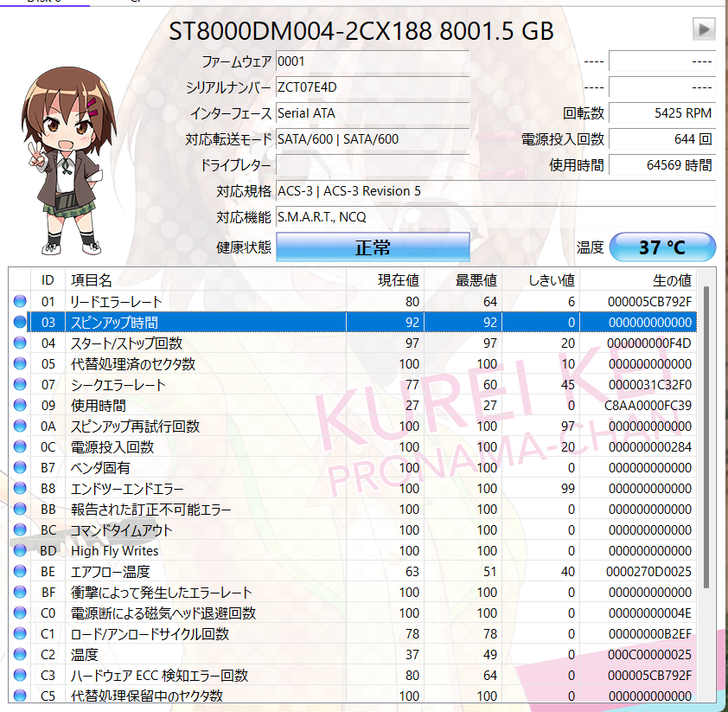The height and width of the screenshot is (712, 728).
Task: Click the disk title ST8000DM004-2CX188 8001.5 GB
Action: point(361,30)
